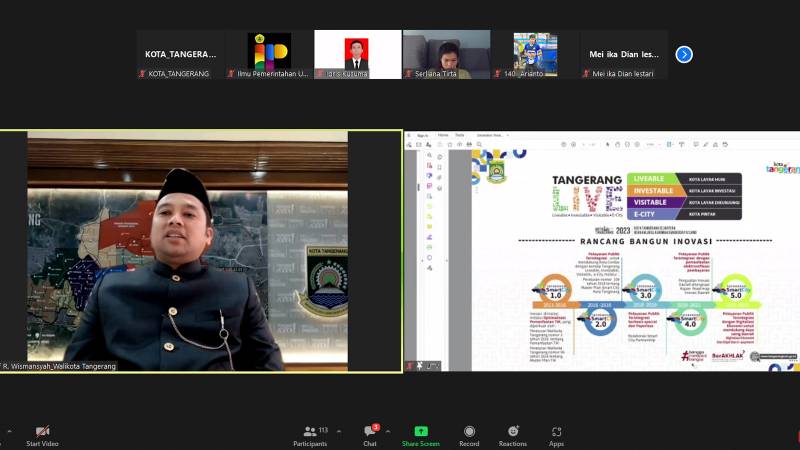Click the highlight pen icon in the PDF toolbar
Image resolution: width=800 pixels, height=450 pixels.
click(x=706, y=144)
